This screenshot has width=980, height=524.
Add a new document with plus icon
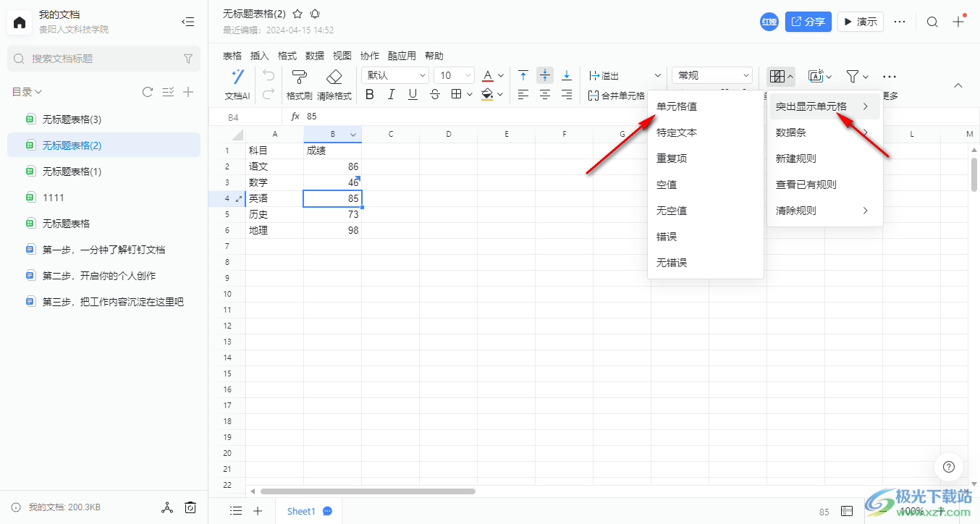click(x=188, y=92)
